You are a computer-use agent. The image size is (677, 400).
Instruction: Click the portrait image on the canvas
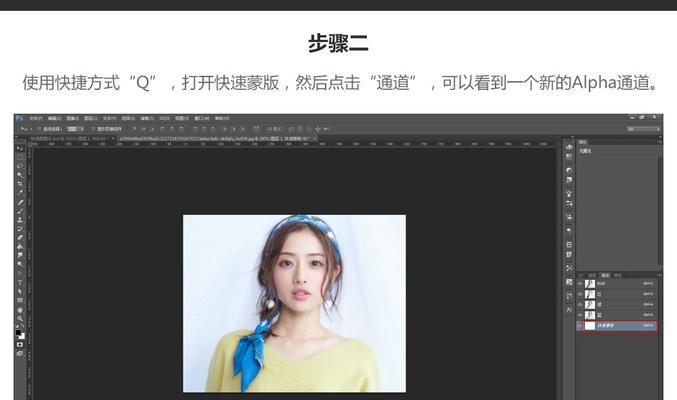(294, 303)
